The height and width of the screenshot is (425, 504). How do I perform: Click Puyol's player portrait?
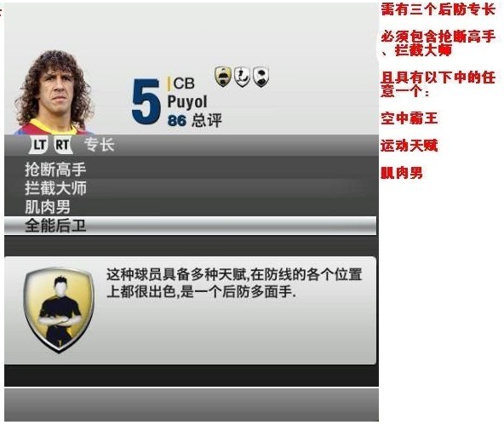[54, 92]
